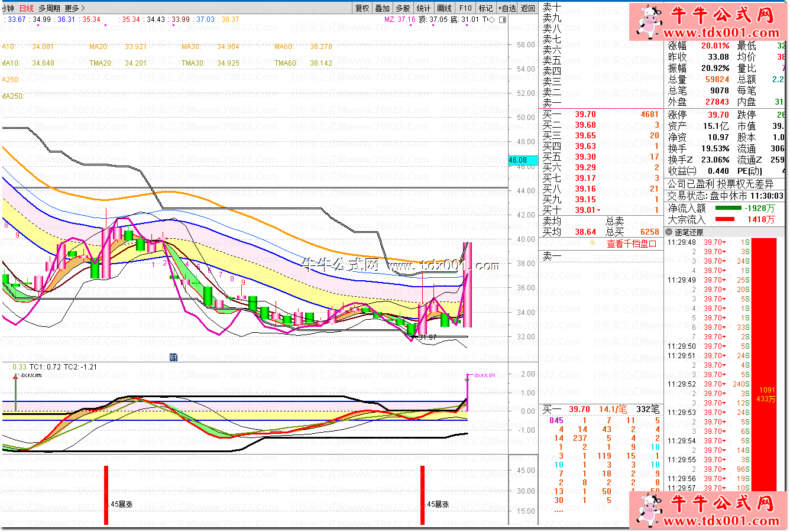Viewport: 790px width, 532px height.
Task: Click the 逐笔还原 header label
Action: click(x=689, y=232)
